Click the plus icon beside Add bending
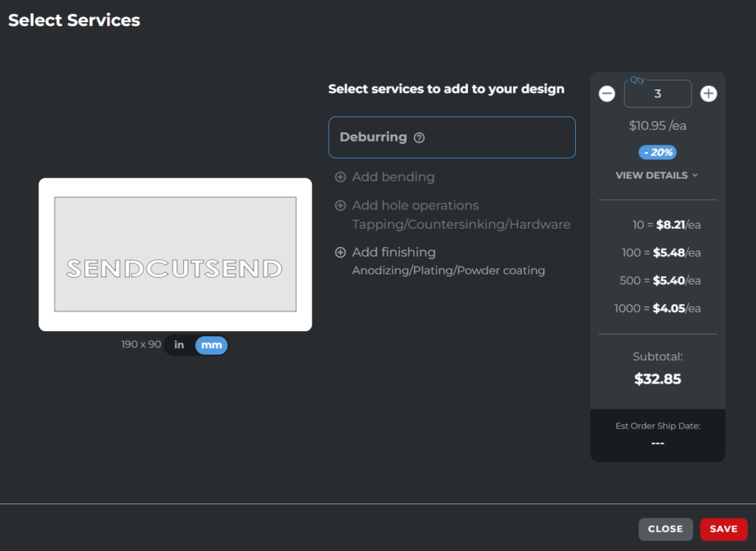 click(x=340, y=177)
